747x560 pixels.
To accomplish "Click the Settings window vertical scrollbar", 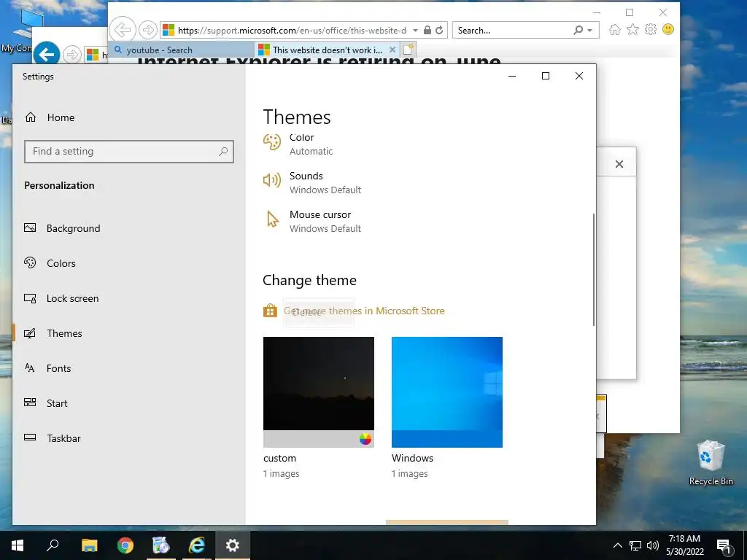I will 594,270.
